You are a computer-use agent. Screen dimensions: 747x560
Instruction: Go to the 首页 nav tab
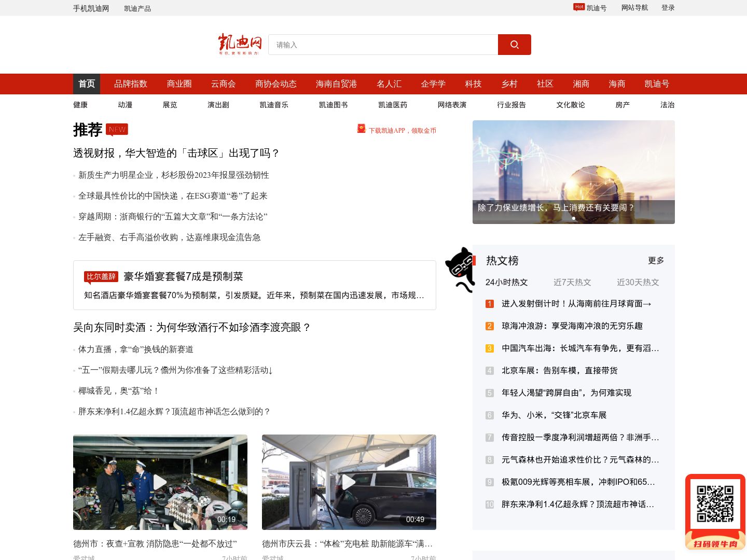[87, 84]
